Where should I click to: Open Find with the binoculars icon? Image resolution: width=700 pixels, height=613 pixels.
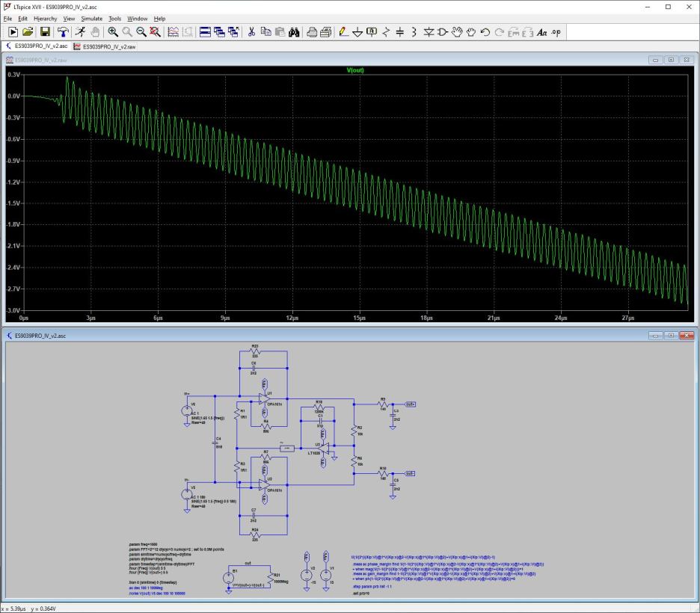click(294, 32)
